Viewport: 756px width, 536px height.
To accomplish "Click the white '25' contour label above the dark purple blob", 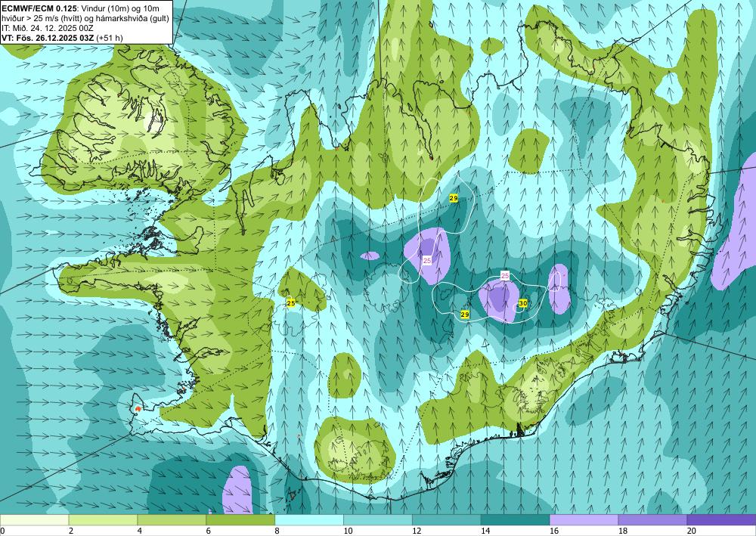I will point(505,276).
